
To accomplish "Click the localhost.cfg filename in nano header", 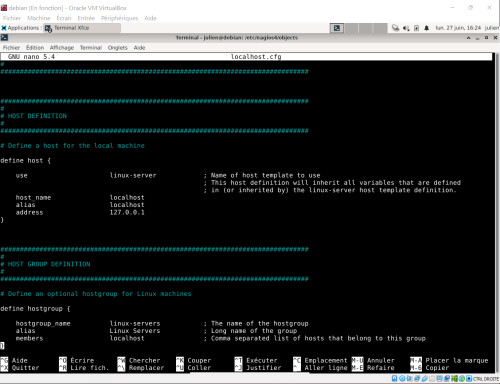I will click(256, 57).
